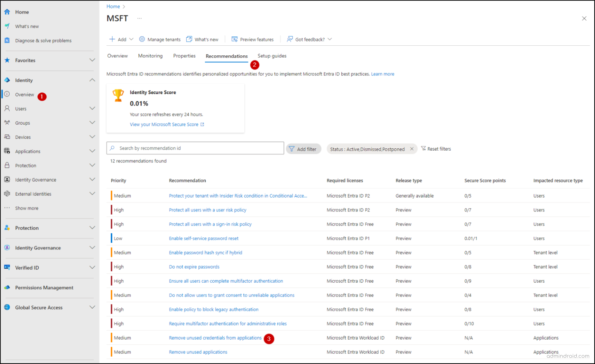The height and width of the screenshot is (364, 595).
Task: Click View your Microsoft Secure Score link
Action: (x=164, y=124)
